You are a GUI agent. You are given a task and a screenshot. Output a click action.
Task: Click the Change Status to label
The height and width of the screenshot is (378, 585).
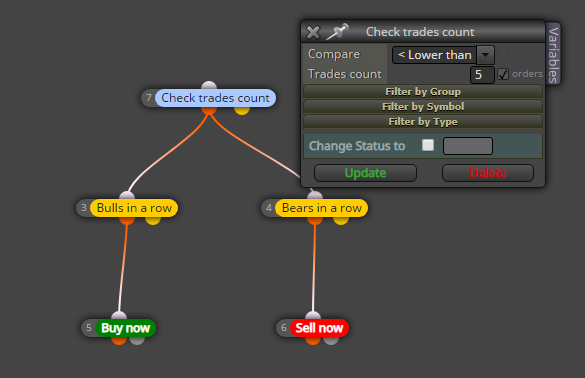click(x=357, y=146)
